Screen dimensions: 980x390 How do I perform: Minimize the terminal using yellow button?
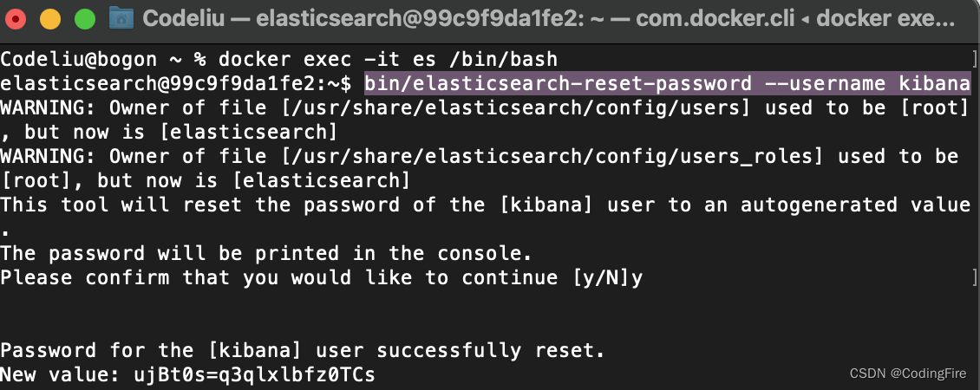pyautogui.click(x=50, y=19)
